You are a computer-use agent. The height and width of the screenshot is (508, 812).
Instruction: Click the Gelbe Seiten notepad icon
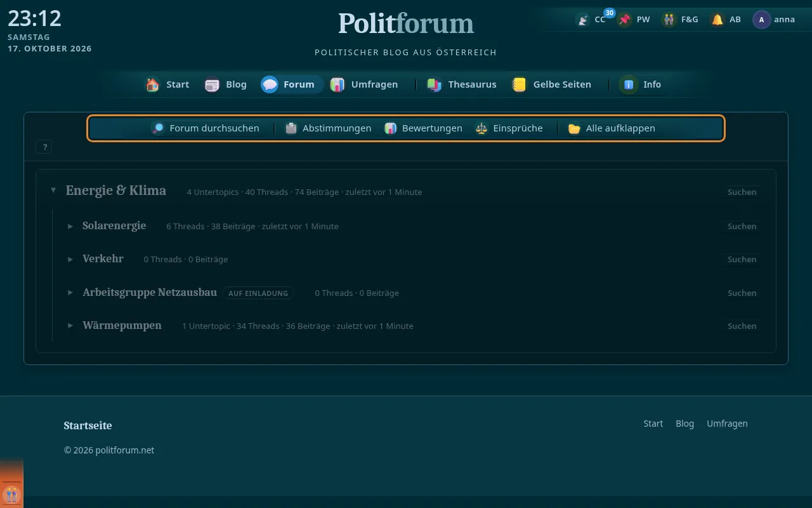520,84
